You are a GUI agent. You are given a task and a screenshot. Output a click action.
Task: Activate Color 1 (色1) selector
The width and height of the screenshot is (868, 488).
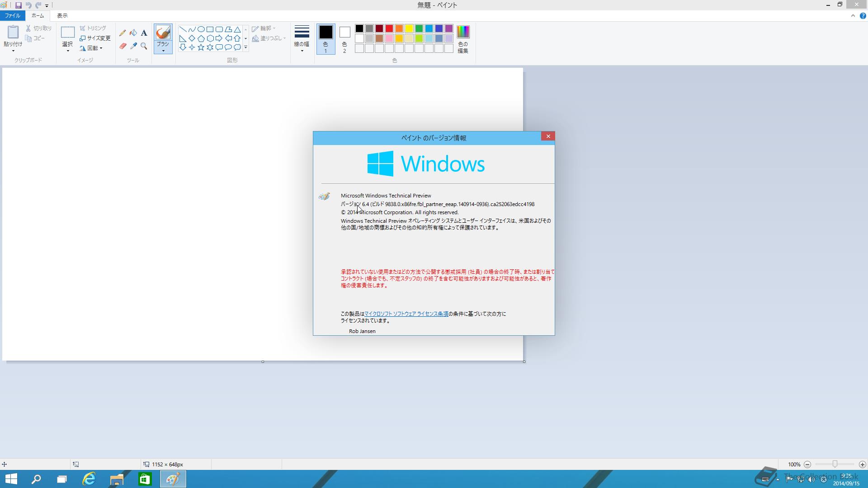(x=325, y=39)
